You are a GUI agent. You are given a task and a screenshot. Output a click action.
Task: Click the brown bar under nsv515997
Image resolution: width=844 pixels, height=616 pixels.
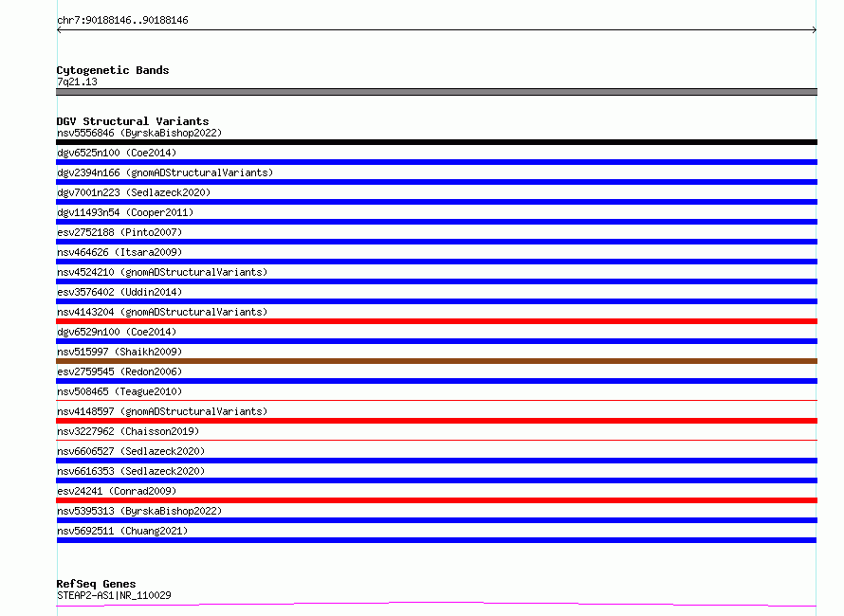[436, 361]
